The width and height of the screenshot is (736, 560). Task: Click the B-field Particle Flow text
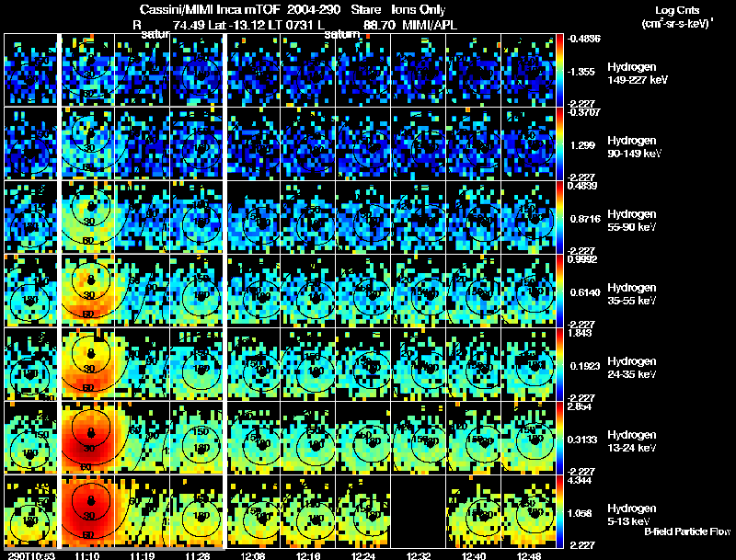pos(687,531)
